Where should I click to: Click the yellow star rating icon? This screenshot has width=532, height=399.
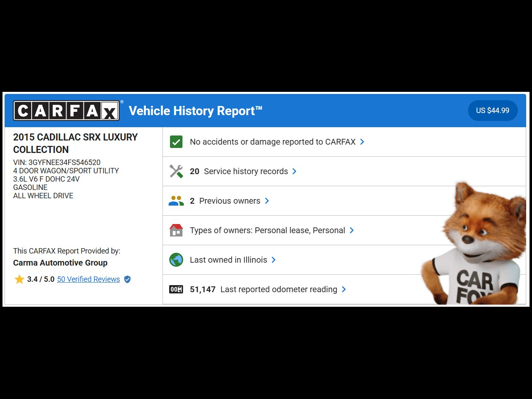[19, 279]
